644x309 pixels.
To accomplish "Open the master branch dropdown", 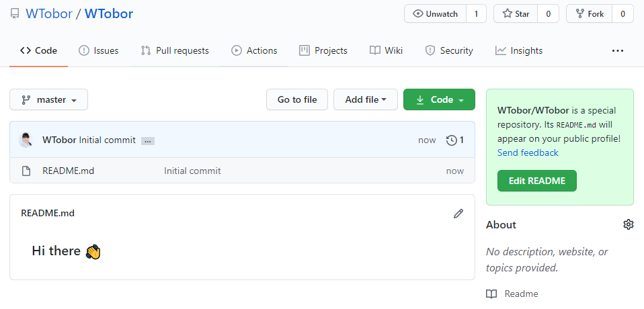I will (x=48, y=99).
